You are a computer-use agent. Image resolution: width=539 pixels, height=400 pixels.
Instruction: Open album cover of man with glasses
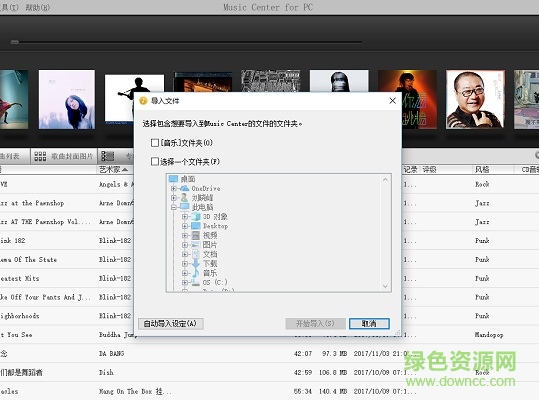tap(475, 100)
